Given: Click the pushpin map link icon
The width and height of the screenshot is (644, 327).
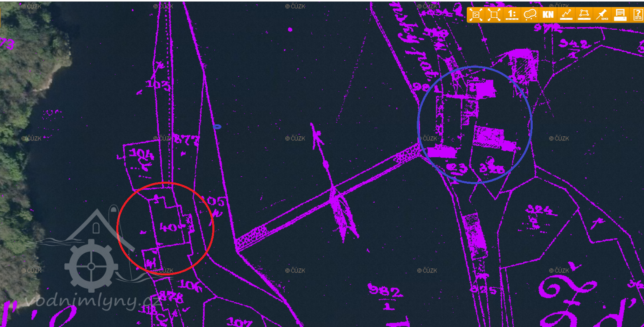Looking at the screenshot, I should pos(602,15).
